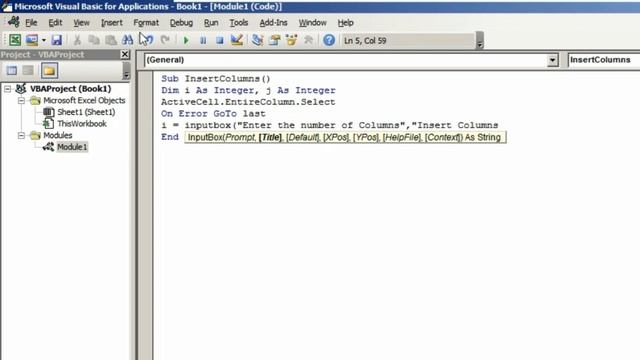Click Project panel toolbar overflow arrow
Viewport: 640px width, 360px height.
pos(126,71)
